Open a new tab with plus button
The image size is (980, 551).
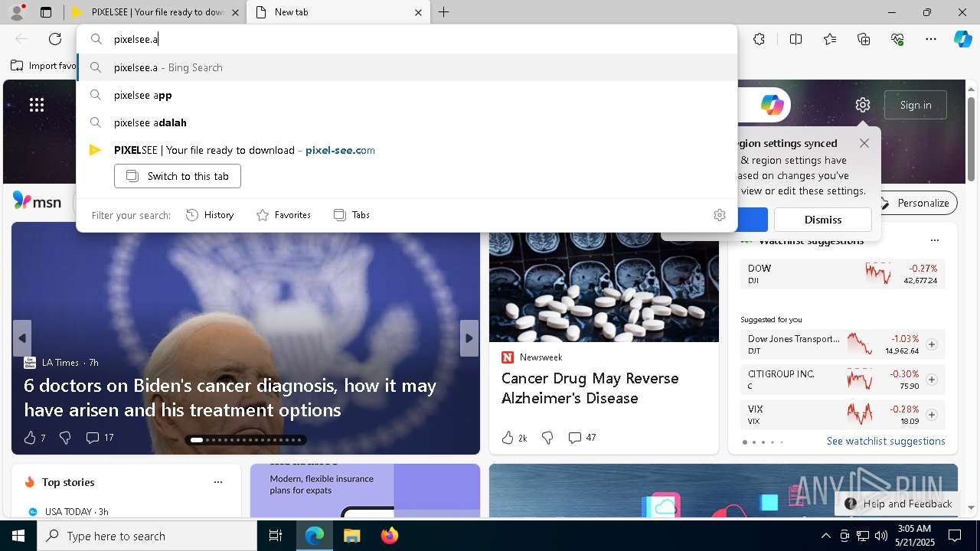click(444, 12)
